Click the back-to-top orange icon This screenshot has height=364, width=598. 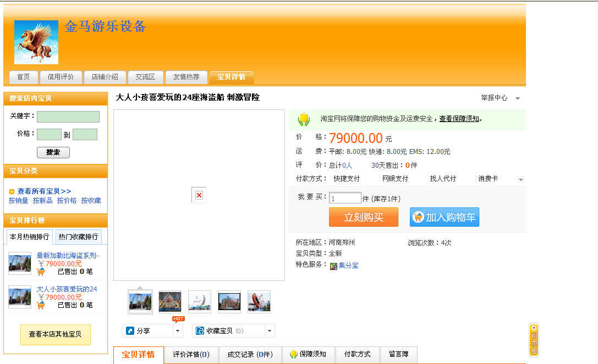coord(533,340)
